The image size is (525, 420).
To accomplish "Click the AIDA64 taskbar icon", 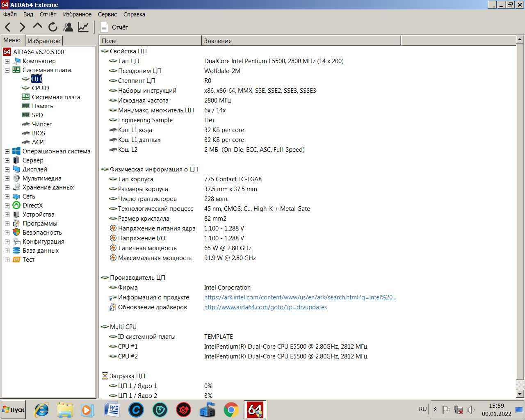I will click(255, 410).
